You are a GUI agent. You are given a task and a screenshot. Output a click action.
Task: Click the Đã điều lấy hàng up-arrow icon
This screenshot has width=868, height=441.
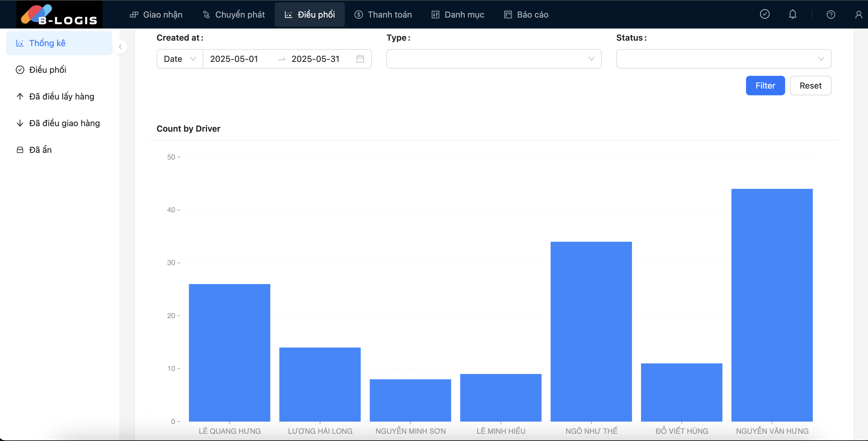(20, 96)
